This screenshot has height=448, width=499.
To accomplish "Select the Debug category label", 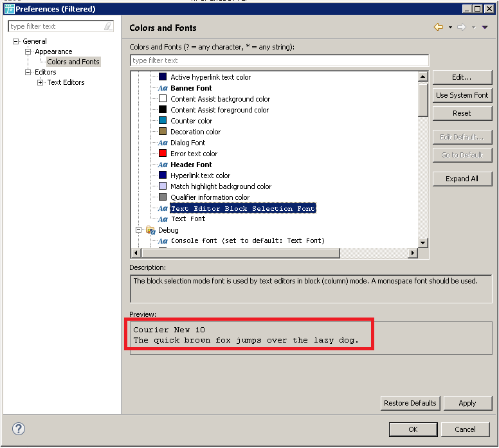I will [x=168, y=230].
